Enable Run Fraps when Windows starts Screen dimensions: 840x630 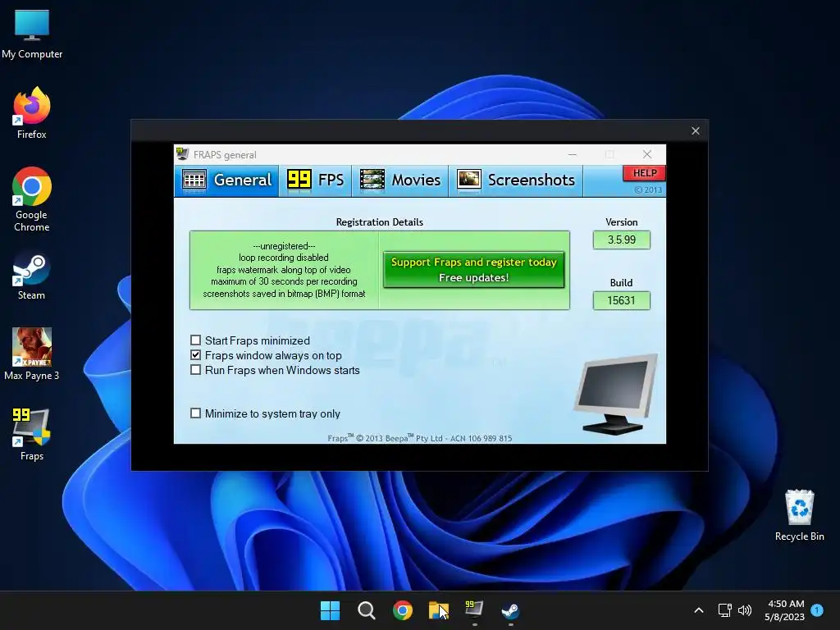(x=195, y=370)
